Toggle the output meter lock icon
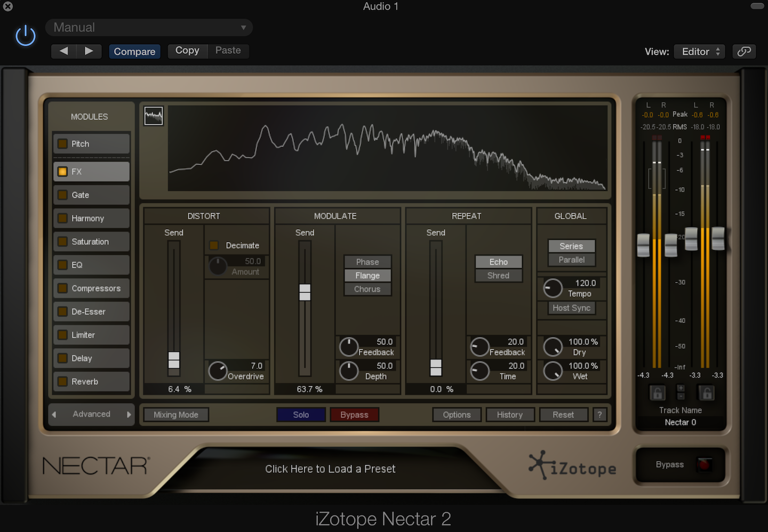Image resolution: width=768 pixels, height=532 pixels. [x=707, y=393]
